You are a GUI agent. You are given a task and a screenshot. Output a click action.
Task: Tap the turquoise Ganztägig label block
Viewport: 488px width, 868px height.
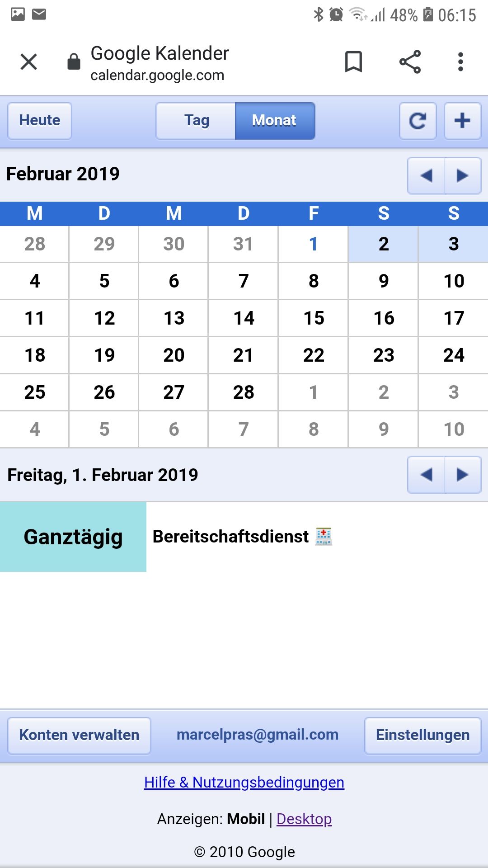pyautogui.click(x=73, y=537)
